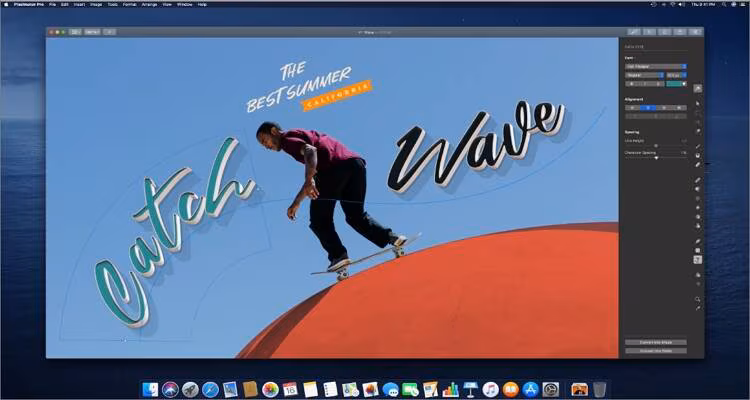Viewport: 750px width, 400px height.
Task: Align text left
Action: click(632, 108)
